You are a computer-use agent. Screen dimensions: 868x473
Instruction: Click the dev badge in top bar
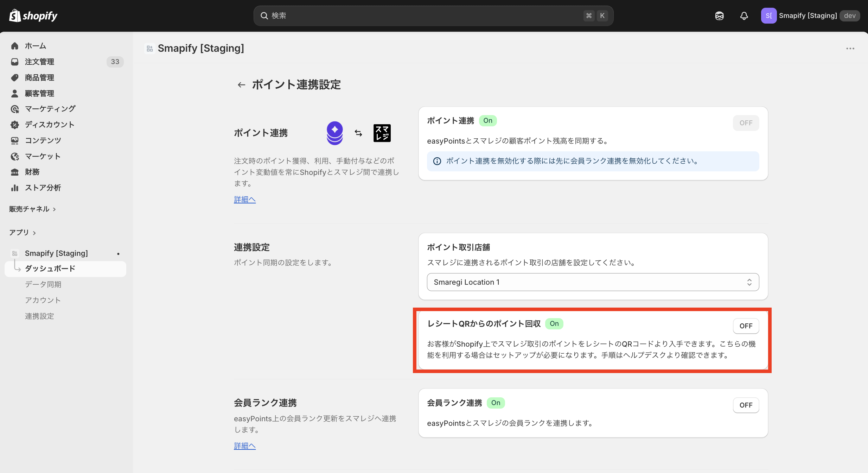pyautogui.click(x=850, y=16)
